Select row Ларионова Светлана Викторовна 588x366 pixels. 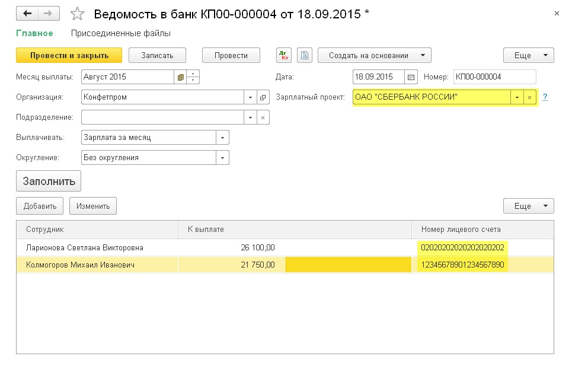click(x=285, y=248)
